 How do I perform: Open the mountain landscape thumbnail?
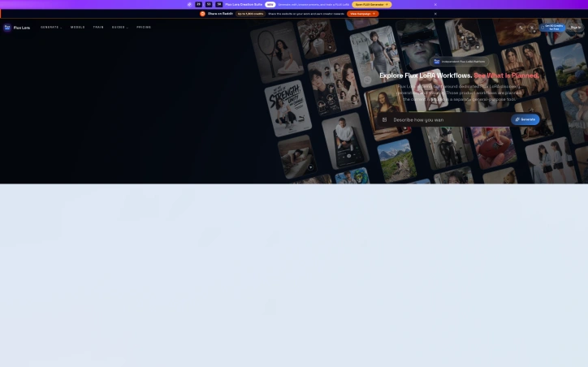pos(397,161)
